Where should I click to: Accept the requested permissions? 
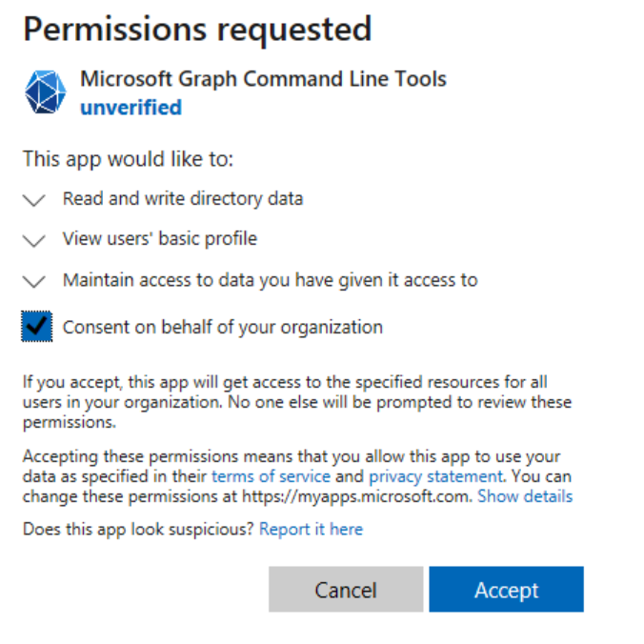click(507, 590)
